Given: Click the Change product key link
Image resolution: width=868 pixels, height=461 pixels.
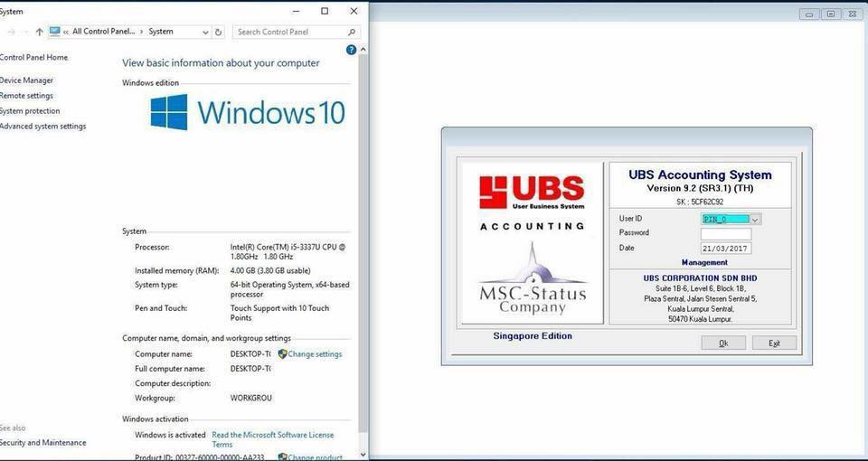Looking at the screenshot, I should (315, 457).
